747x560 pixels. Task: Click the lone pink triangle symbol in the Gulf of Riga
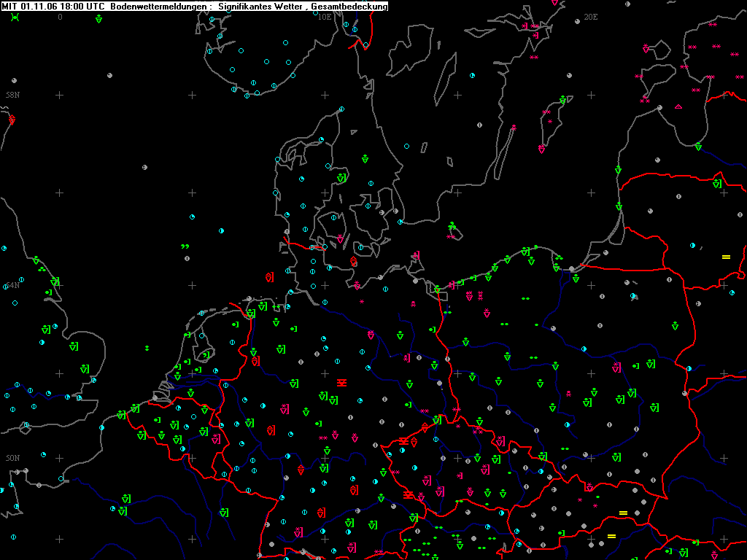click(x=678, y=106)
